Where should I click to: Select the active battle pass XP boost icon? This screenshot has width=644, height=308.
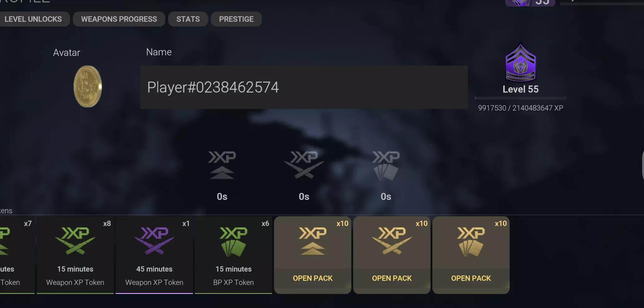click(386, 166)
